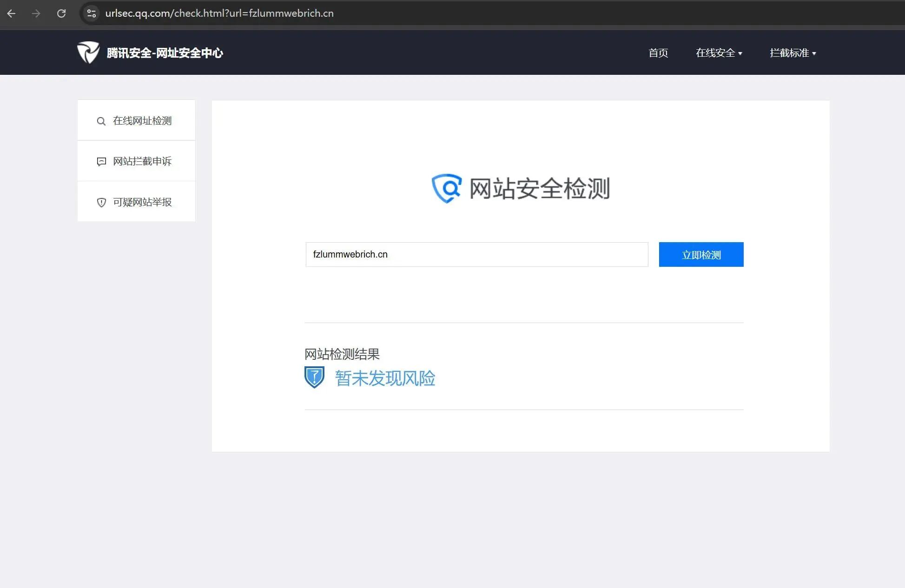Reload the page with refresh icon

tap(61, 13)
